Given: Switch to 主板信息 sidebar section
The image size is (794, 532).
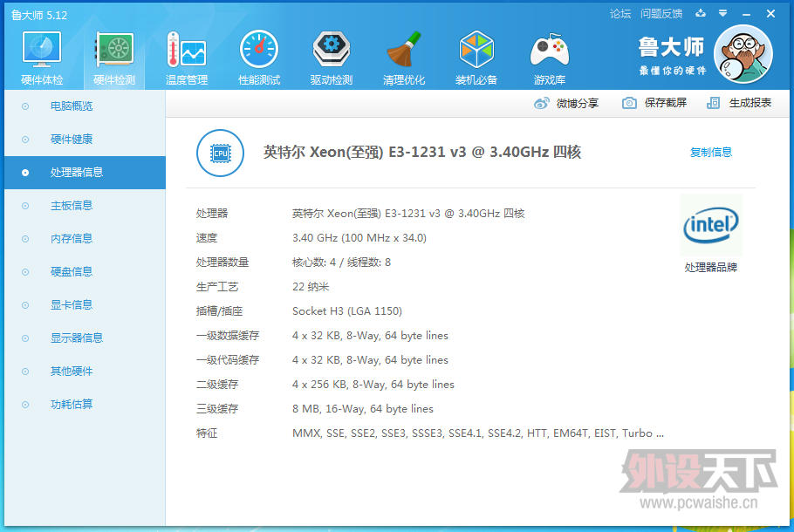Looking at the screenshot, I should (72, 206).
